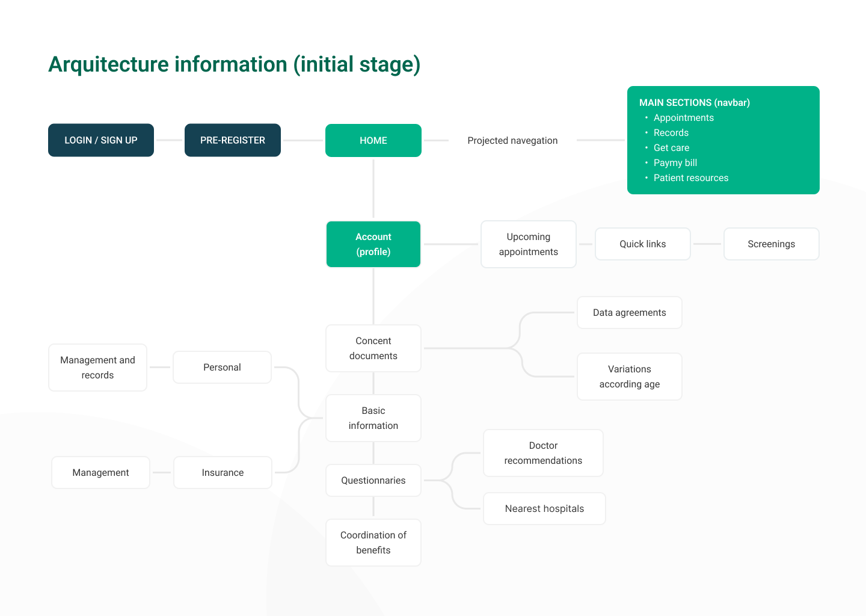Click Coordination of benefits box
Image resolution: width=866 pixels, height=616 pixels.
(373, 543)
